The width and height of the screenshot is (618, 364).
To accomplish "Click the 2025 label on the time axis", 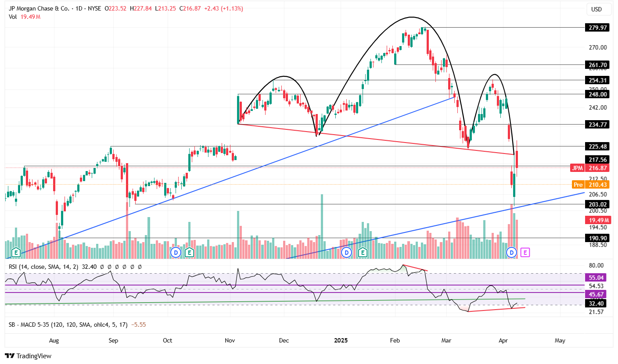I will [x=341, y=340].
